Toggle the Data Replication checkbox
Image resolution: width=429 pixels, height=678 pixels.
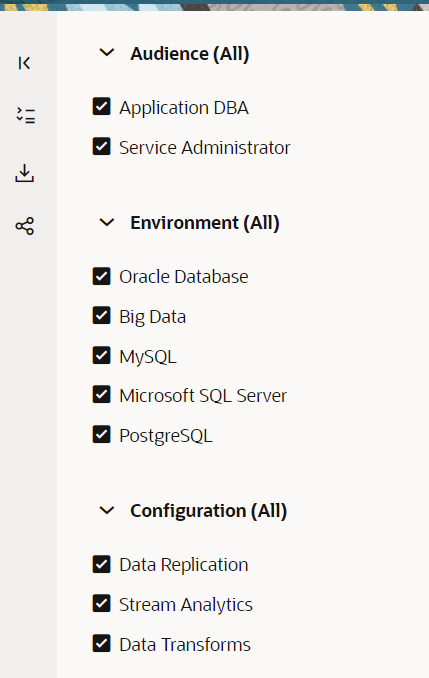pyautogui.click(x=102, y=564)
